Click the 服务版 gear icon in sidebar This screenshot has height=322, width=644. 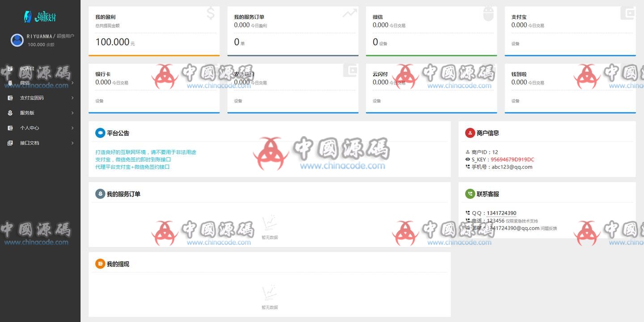[10, 113]
